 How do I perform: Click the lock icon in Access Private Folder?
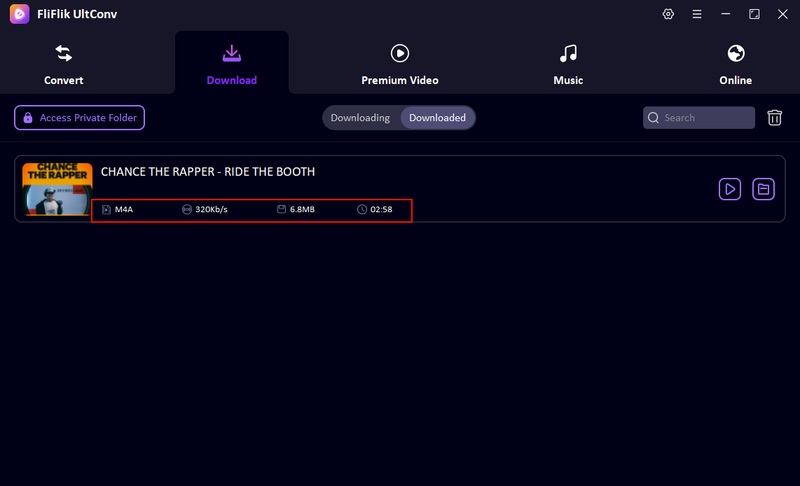click(x=28, y=118)
